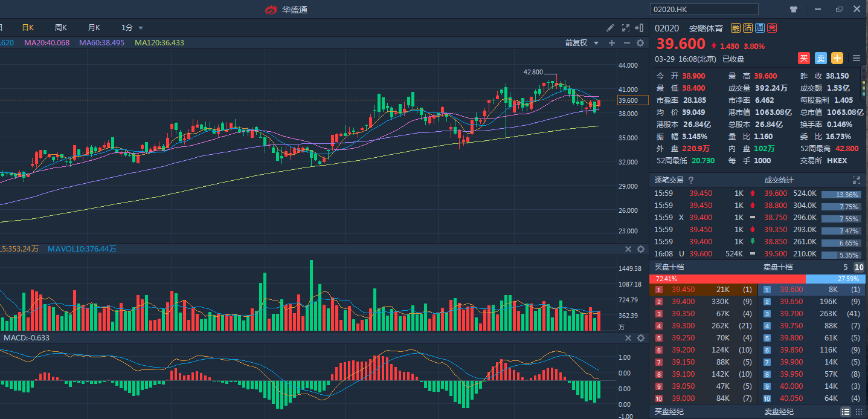Switch order book to 5 levels
This screenshot has width=868, height=419.
coord(846,267)
